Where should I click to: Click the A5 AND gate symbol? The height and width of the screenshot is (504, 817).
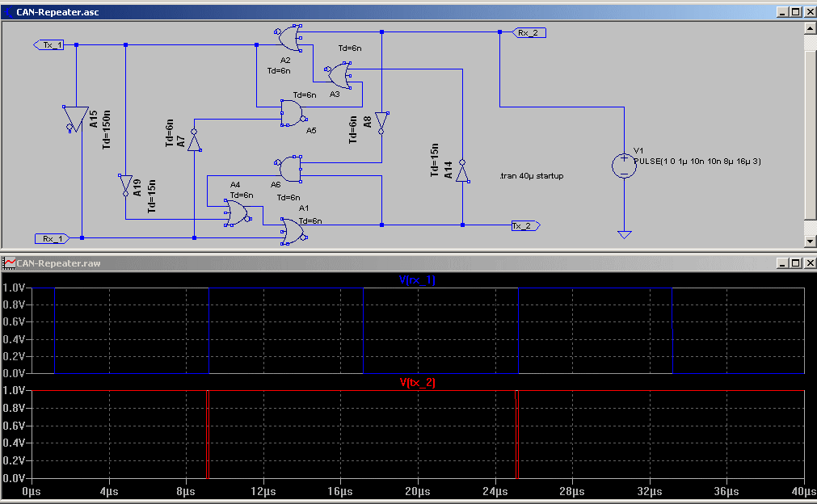coord(293,114)
